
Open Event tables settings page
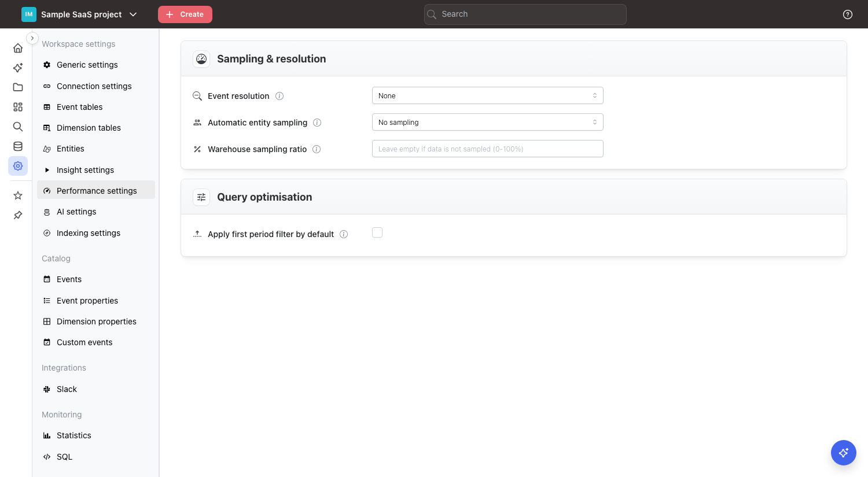click(79, 107)
